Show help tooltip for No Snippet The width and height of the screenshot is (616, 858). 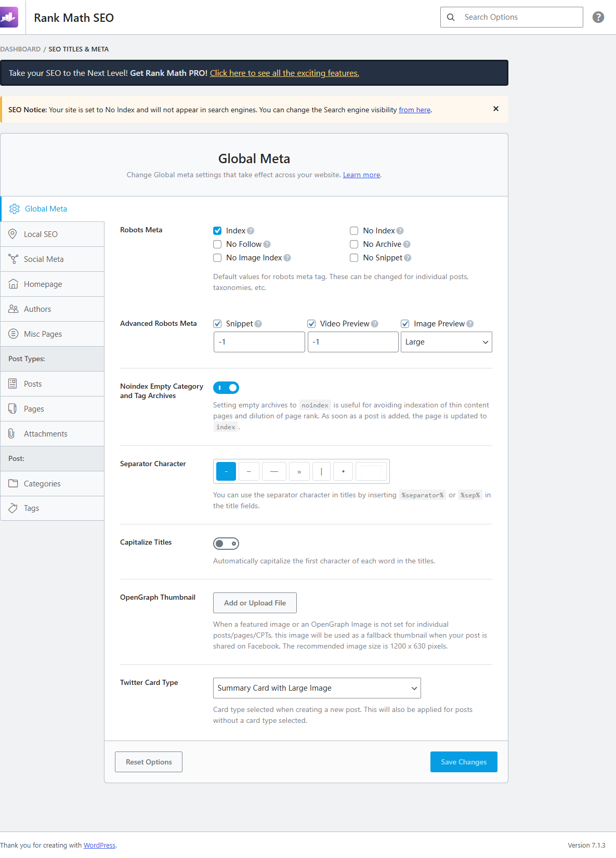tap(408, 258)
